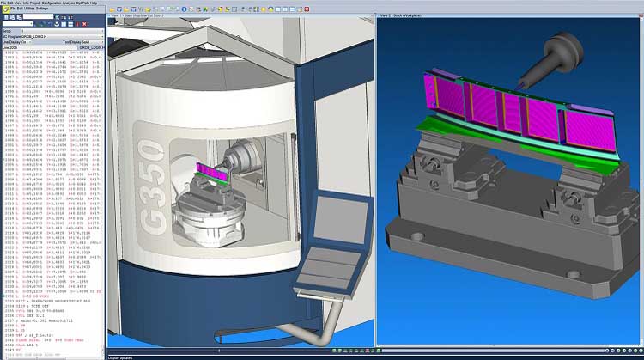
Task: Click the rightmost green play simulation button
Action: pos(635,351)
